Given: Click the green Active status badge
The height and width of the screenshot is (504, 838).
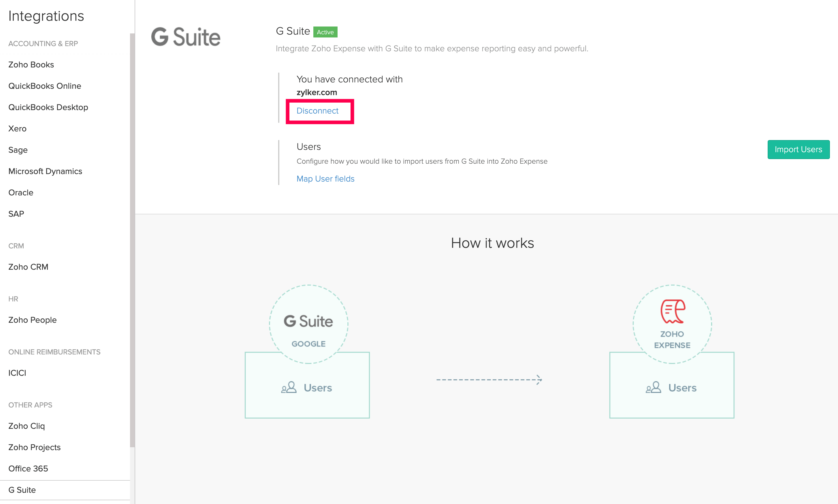Looking at the screenshot, I should click(325, 32).
